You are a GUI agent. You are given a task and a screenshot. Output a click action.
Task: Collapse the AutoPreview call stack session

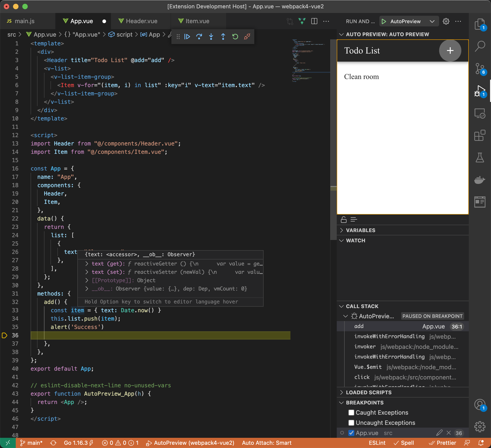click(345, 316)
